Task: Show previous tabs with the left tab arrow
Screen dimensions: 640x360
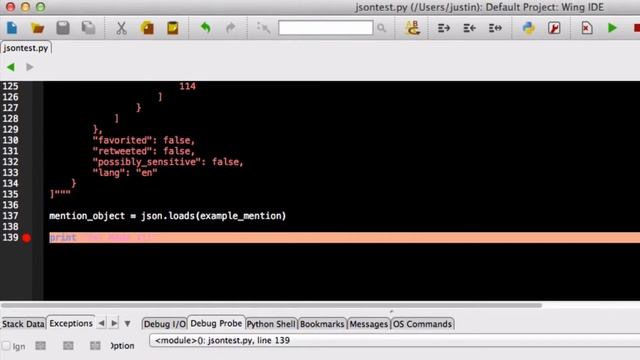Action: pyautogui.click(x=101, y=324)
